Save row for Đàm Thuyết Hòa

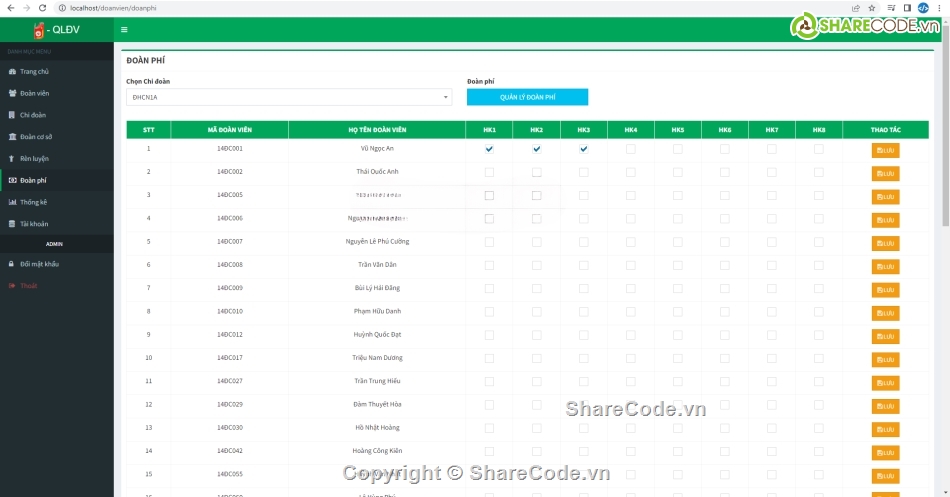(x=885, y=406)
